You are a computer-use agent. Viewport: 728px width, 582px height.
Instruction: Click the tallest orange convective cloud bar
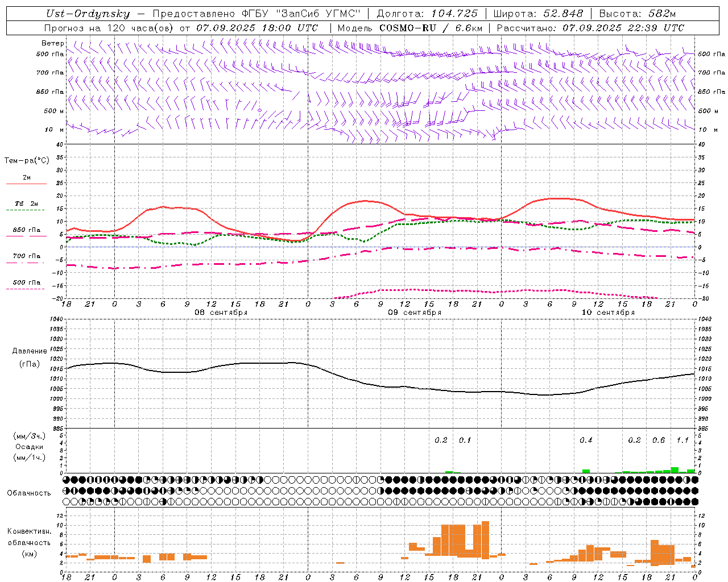point(485,540)
